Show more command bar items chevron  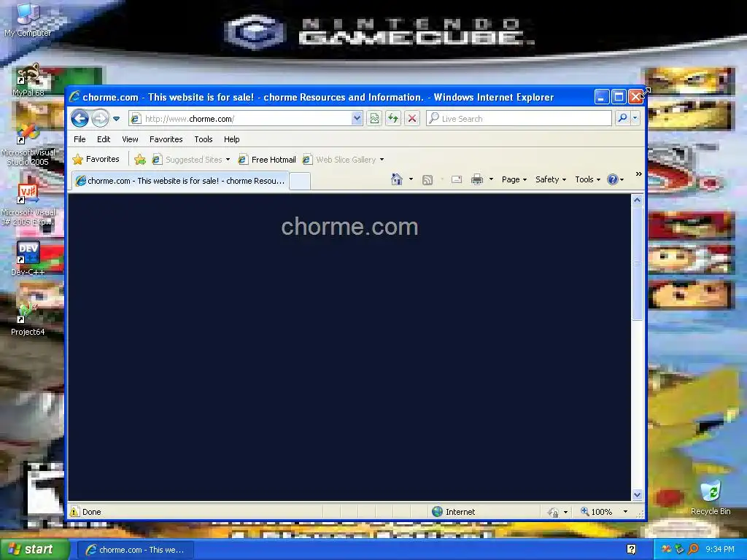point(639,174)
